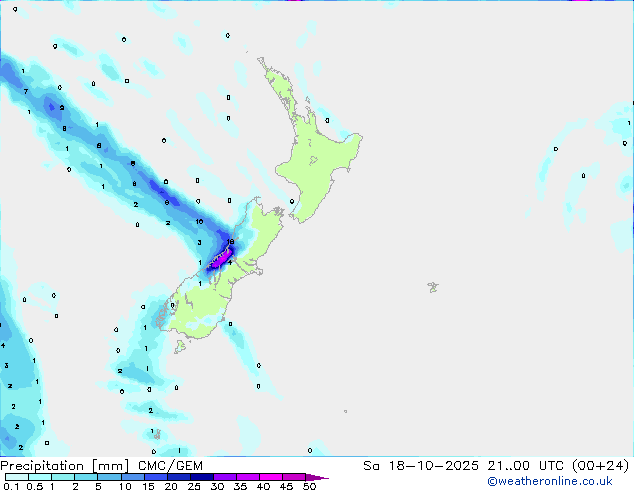Click the 15–20 mm blue legend box
634x490 pixels.
(x=156, y=477)
